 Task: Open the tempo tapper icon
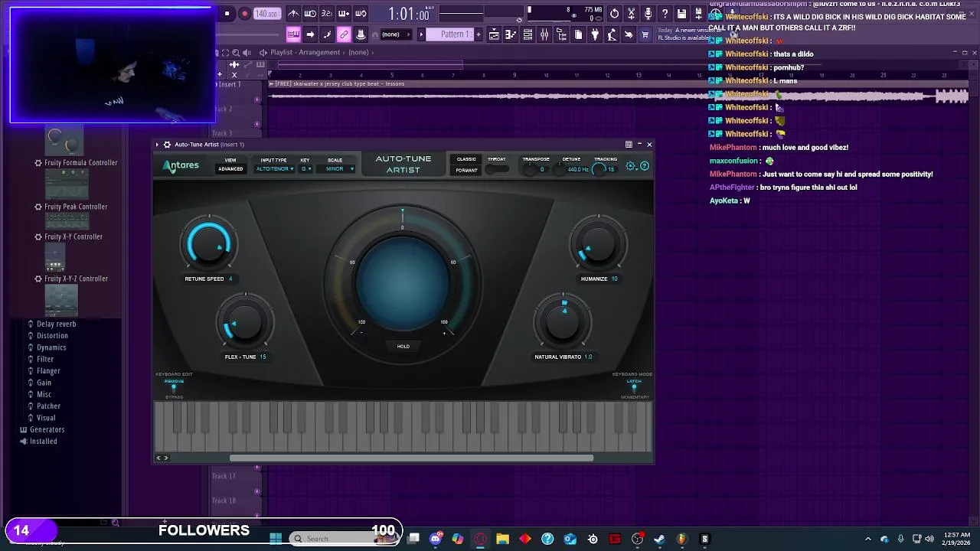pos(612,34)
